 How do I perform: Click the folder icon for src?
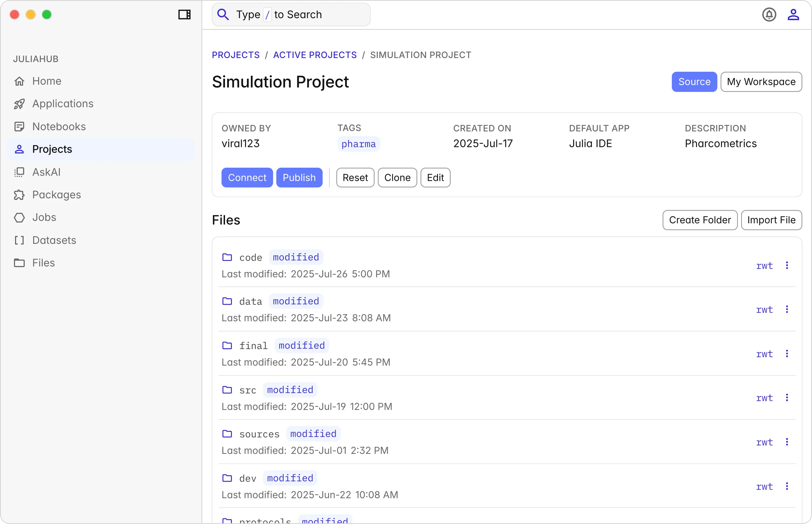pos(227,390)
